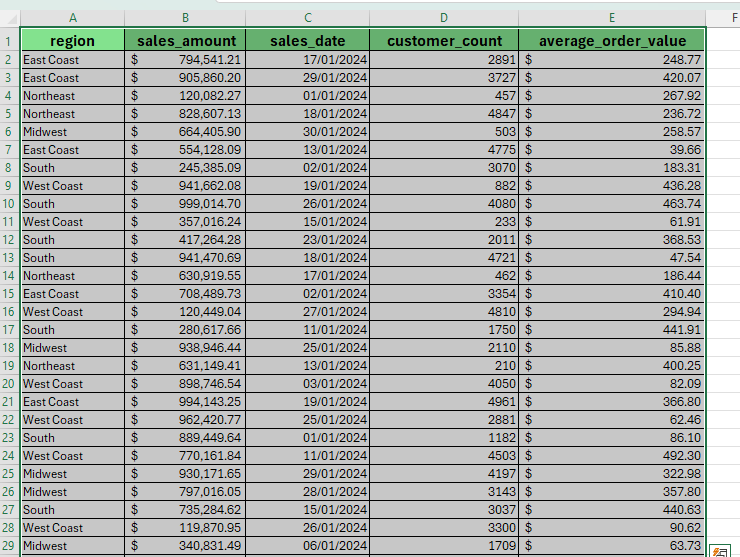Click the "average_order_value" header cell
Viewport: 740px width, 557px height.
tap(612, 41)
